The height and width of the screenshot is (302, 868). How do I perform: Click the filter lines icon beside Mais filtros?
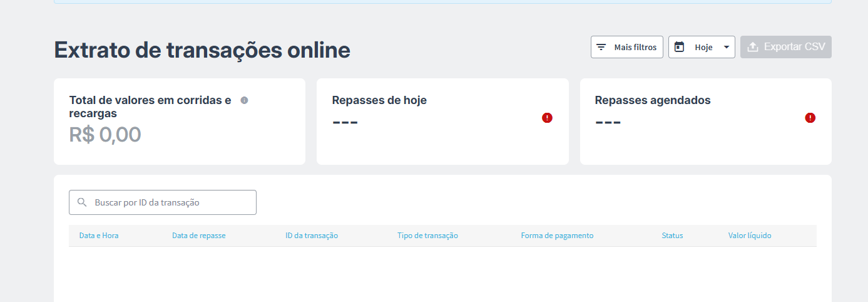coord(601,47)
